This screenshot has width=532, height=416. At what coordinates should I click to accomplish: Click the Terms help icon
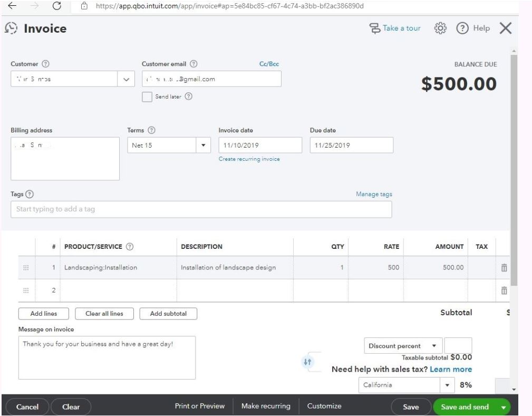(x=152, y=130)
